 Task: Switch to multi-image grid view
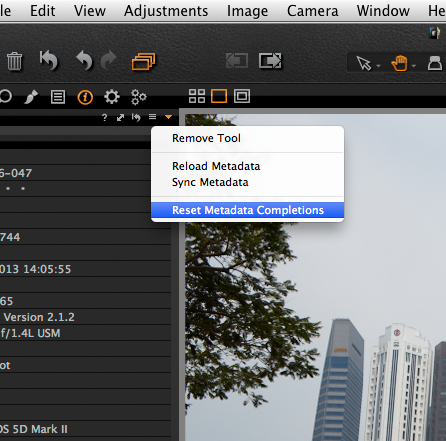tap(197, 96)
